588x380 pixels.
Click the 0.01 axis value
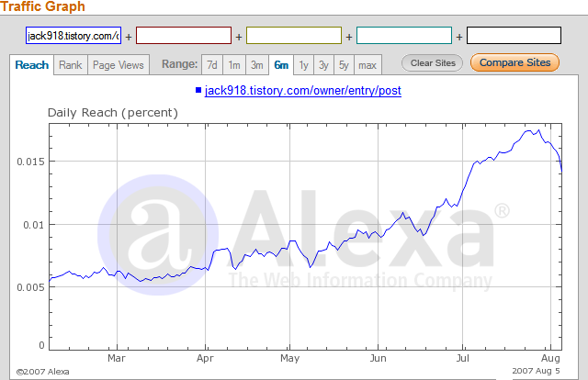pos(34,225)
